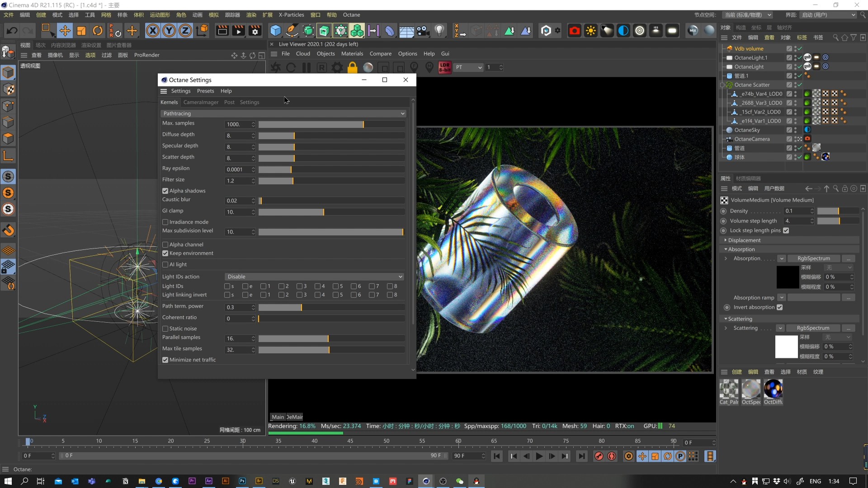Viewport: 868px width, 488px height.
Task: Open the Octane menu in the main menu bar
Action: click(x=351, y=15)
